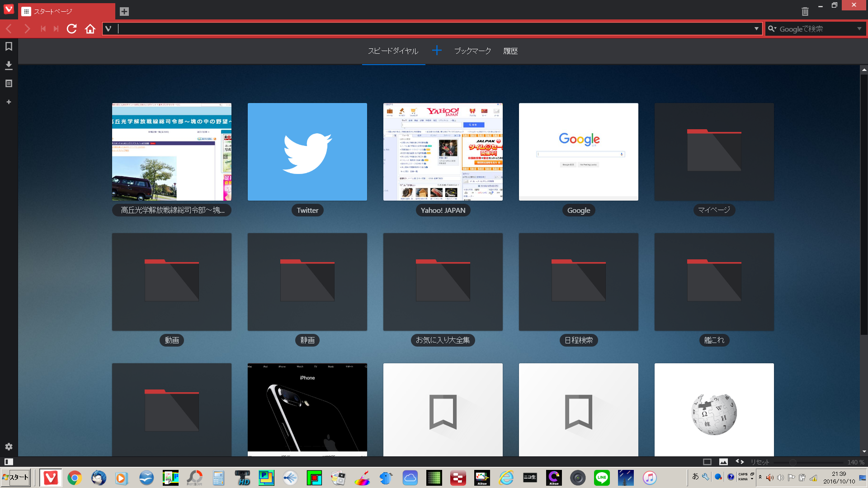Open the Bookmarks panel in sidebar

tap(9, 47)
